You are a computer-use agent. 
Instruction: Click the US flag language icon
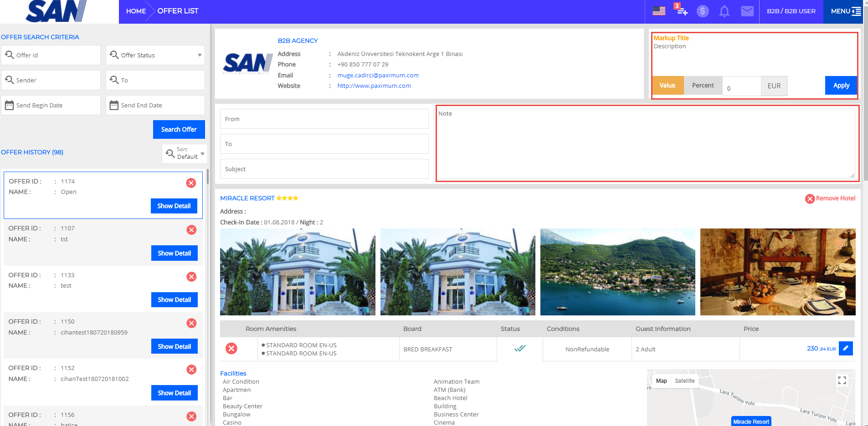pos(658,11)
